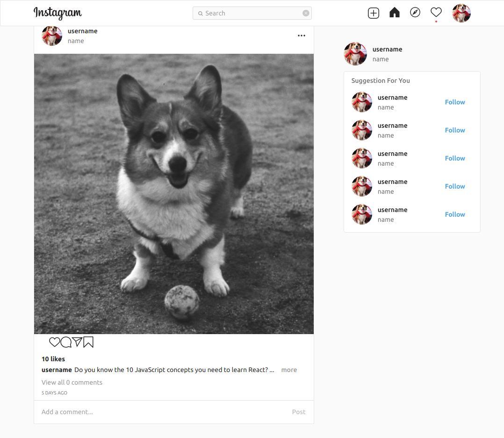
Task: Open your profile avatar in the navbar
Action: click(x=461, y=13)
